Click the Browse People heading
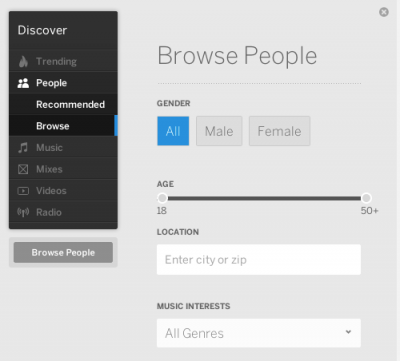Viewport: 400px width, 361px height. click(x=237, y=56)
